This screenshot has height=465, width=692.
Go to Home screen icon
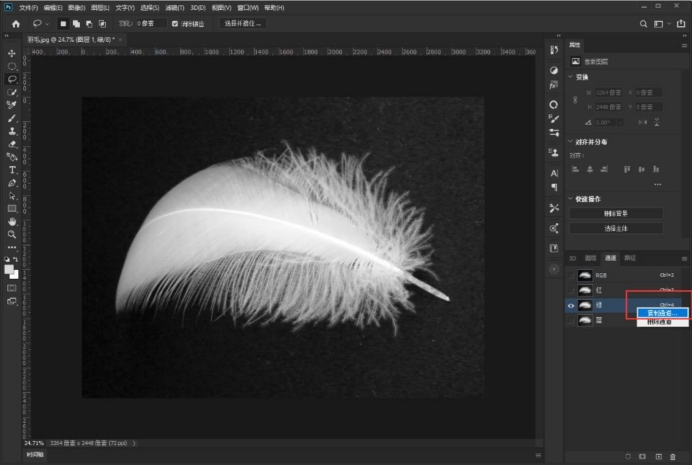16,24
